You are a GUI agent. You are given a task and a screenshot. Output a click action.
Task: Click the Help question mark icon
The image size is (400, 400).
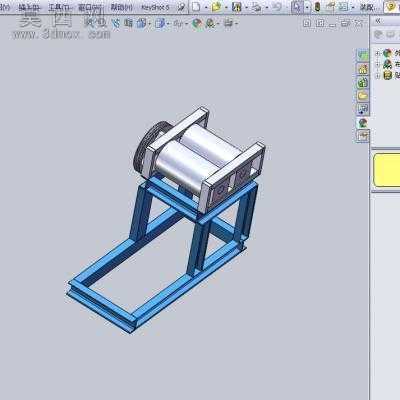point(392,7)
